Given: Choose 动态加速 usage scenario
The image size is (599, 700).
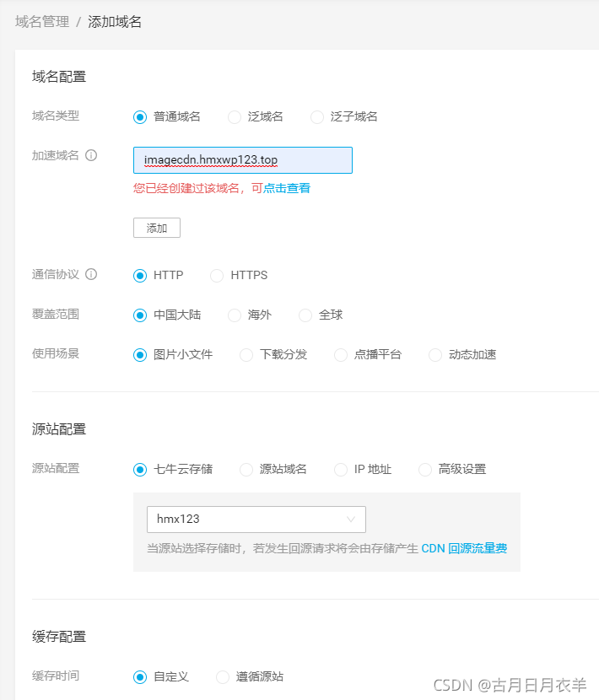Looking at the screenshot, I should (434, 354).
